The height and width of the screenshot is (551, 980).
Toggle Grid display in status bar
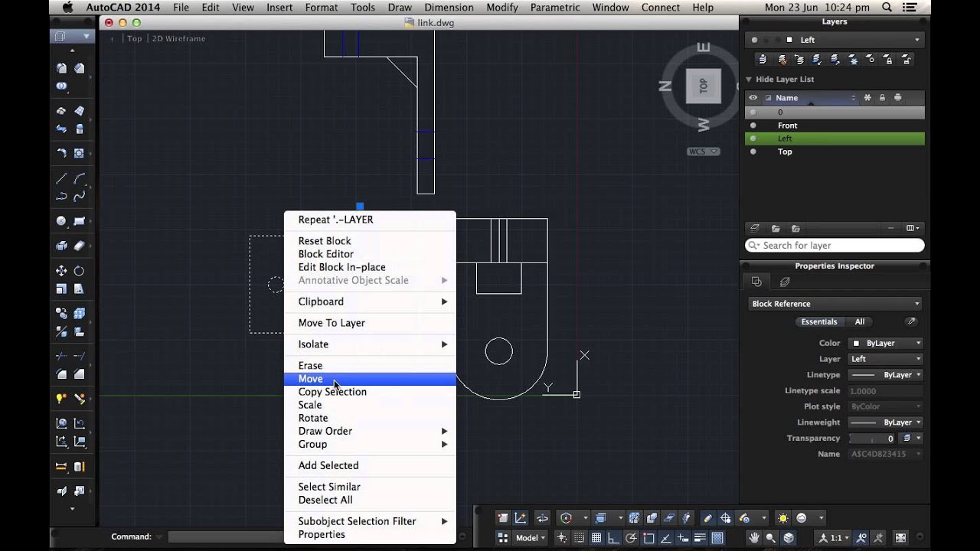coord(596,538)
